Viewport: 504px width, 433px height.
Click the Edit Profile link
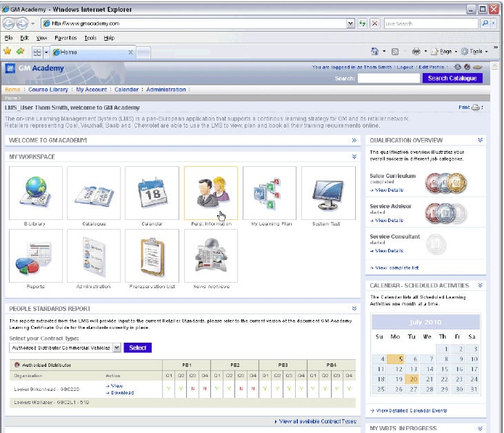click(x=432, y=67)
